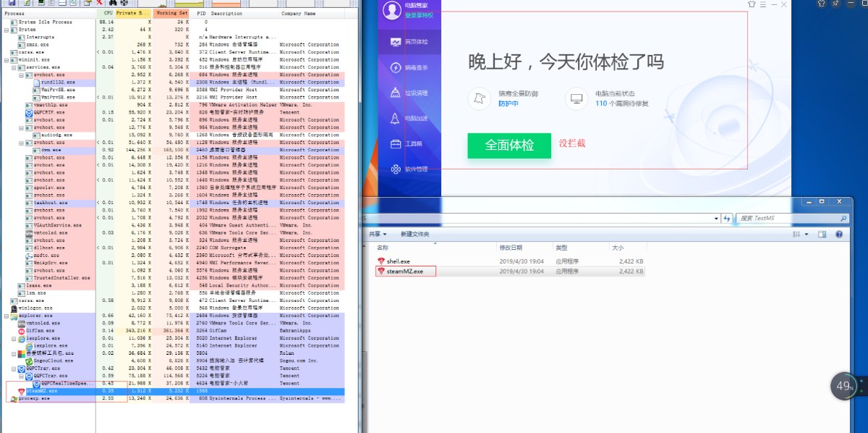The width and height of the screenshot is (868, 433).
Task: Click the green 全面体检 button
Action: (x=509, y=145)
